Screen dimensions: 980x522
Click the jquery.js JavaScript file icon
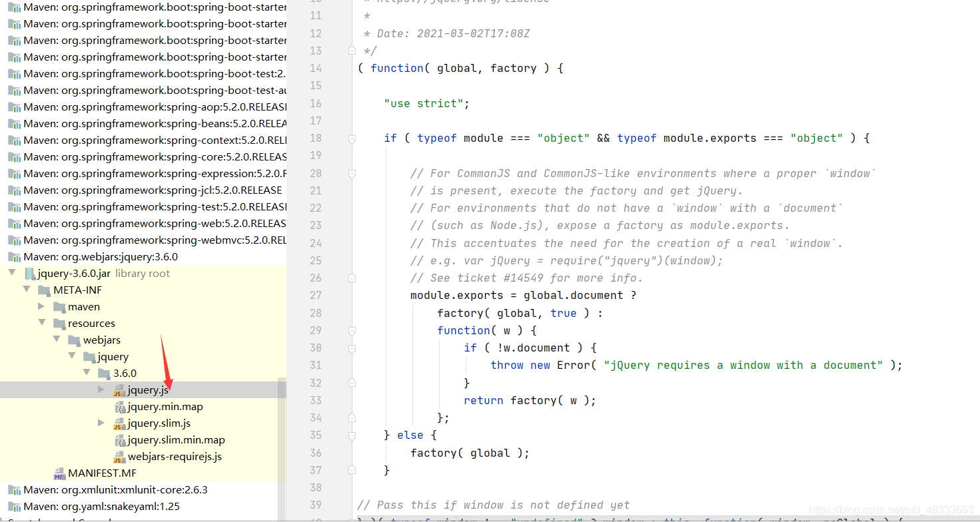click(x=120, y=390)
